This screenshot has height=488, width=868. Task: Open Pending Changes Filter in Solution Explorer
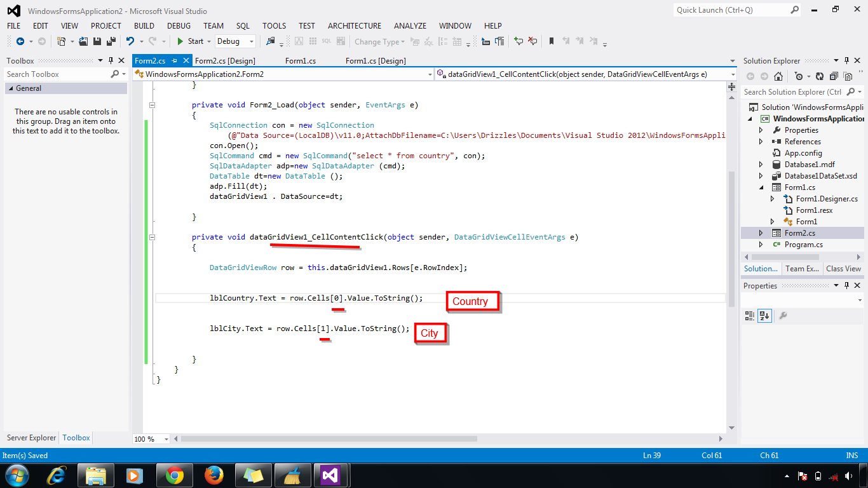[799, 76]
